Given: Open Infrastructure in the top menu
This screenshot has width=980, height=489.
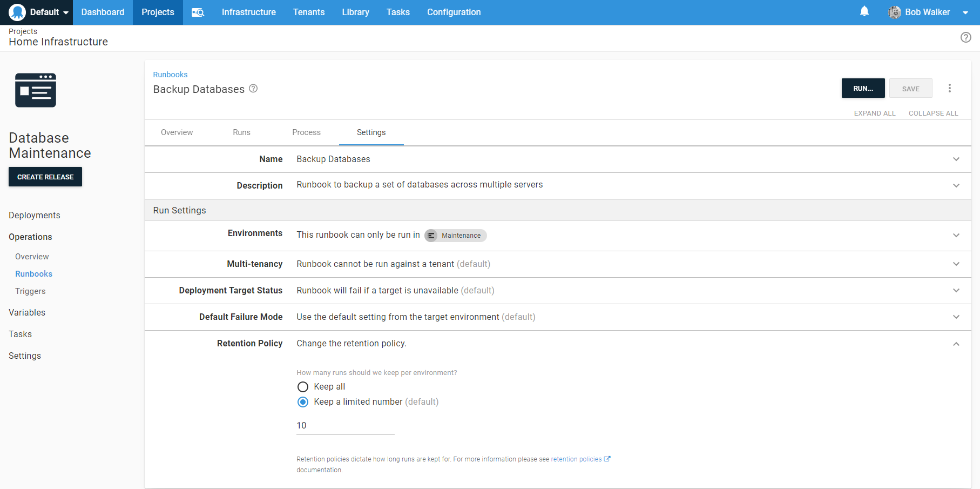Looking at the screenshot, I should point(248,12).
